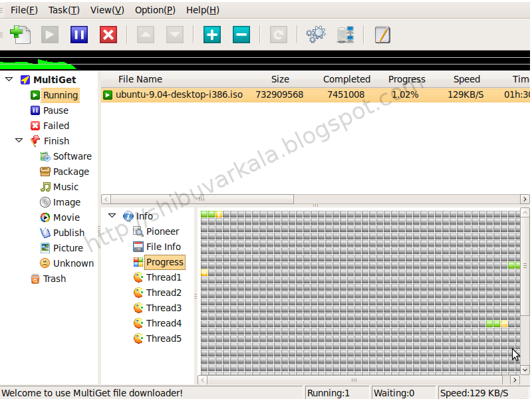Sort by Progress column header

click(x=406, y=79)
